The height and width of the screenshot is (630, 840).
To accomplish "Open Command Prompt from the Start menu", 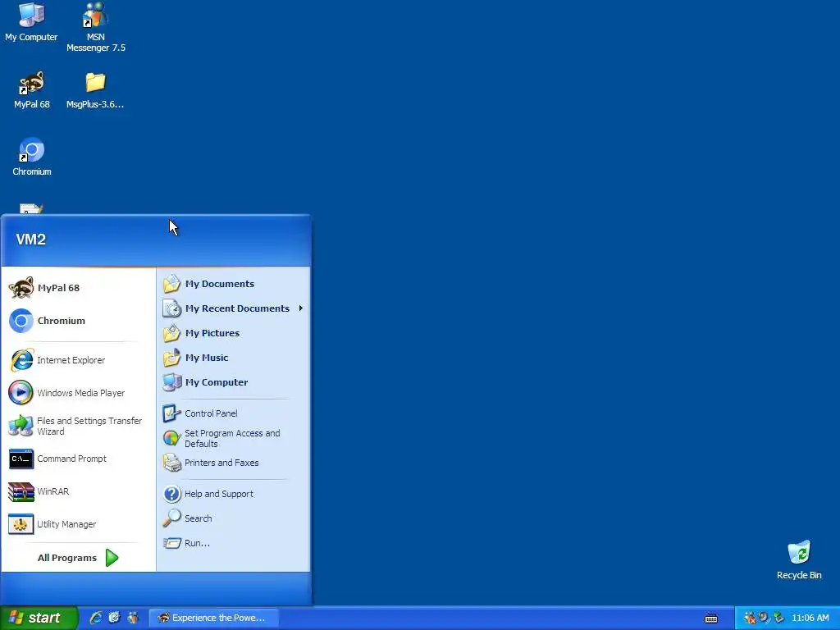I will point(78,459).
